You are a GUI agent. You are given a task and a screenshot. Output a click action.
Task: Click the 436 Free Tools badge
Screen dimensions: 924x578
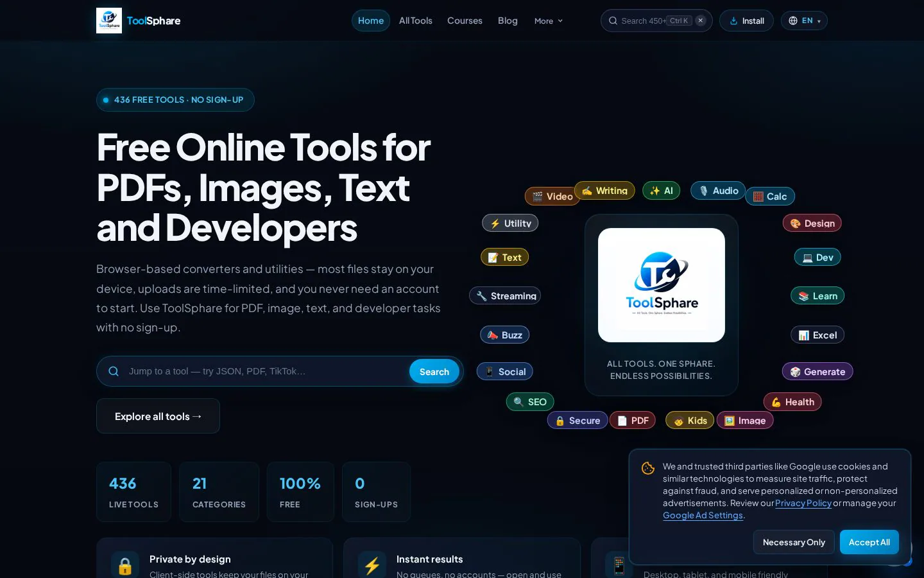[175, 100]
